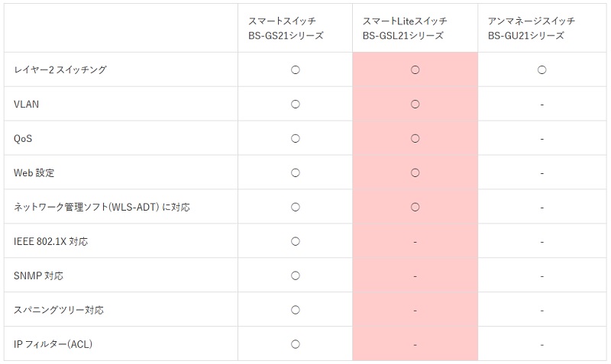Screen dimensions: 611x364
Task: Click the WLS-ADT circle under BS-GSL21シリーズ
Action: tap(415, 207)
